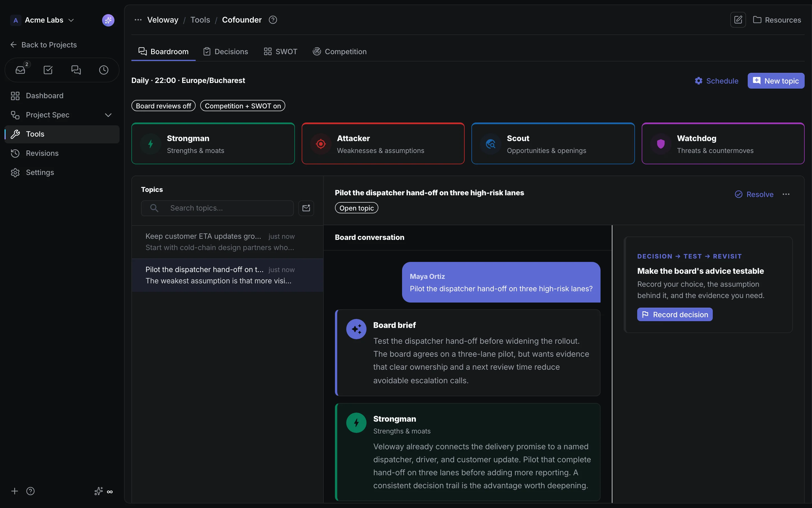The height and width of the screenshot is (508, 812).
Task: Switch to the Competition tab
Action: (x=339, y=51)
